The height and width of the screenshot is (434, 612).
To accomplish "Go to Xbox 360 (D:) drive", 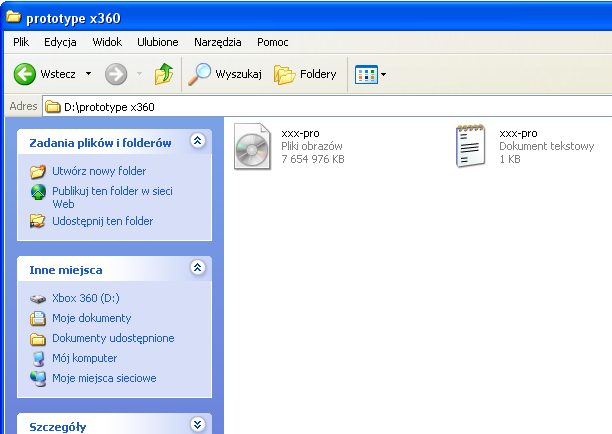I will coord(85,298).
